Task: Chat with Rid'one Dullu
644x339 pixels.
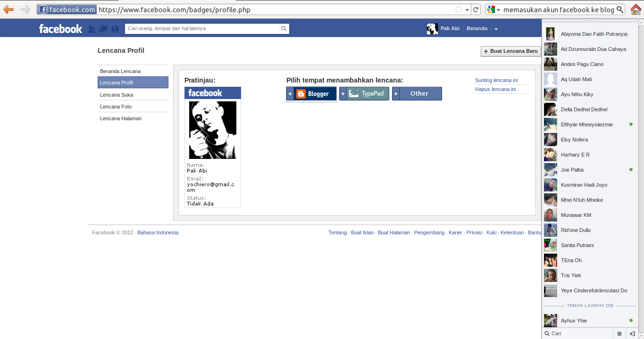Action: 589,230
